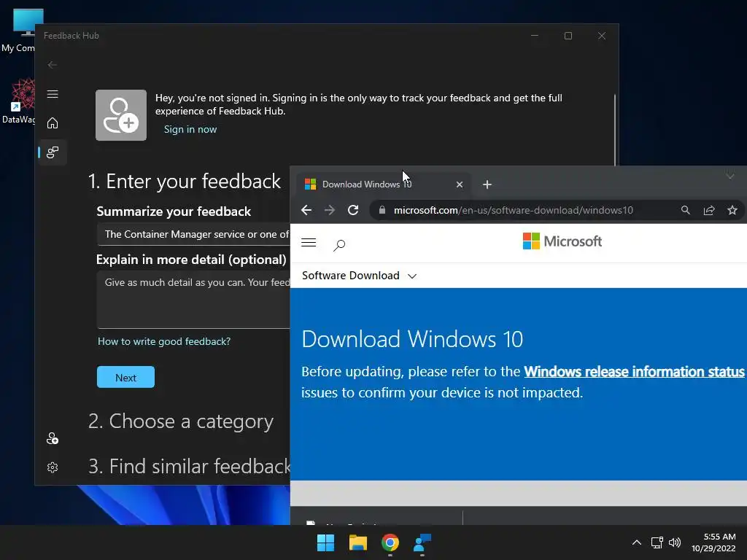Open clock showing 5:55 AM
The image size is (747, 560).
(713, 542)
